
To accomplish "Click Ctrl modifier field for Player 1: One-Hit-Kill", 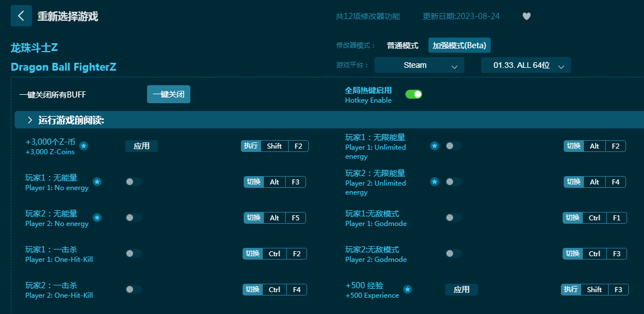I will click(x=275, y=253).
